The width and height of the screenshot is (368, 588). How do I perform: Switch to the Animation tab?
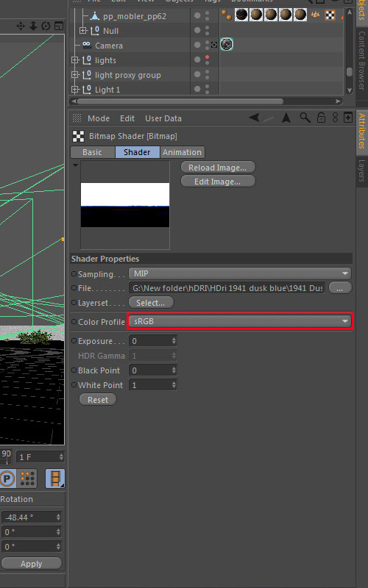pos(182,152)
